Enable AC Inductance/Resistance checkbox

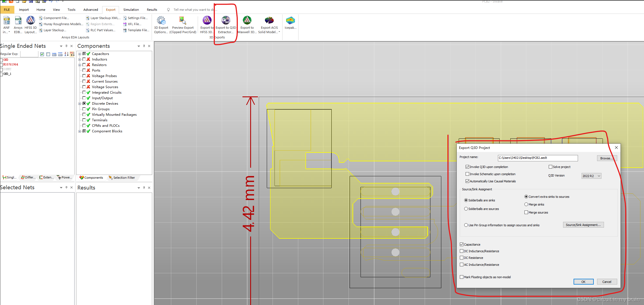pyautogui.click(x=461, y=265)
